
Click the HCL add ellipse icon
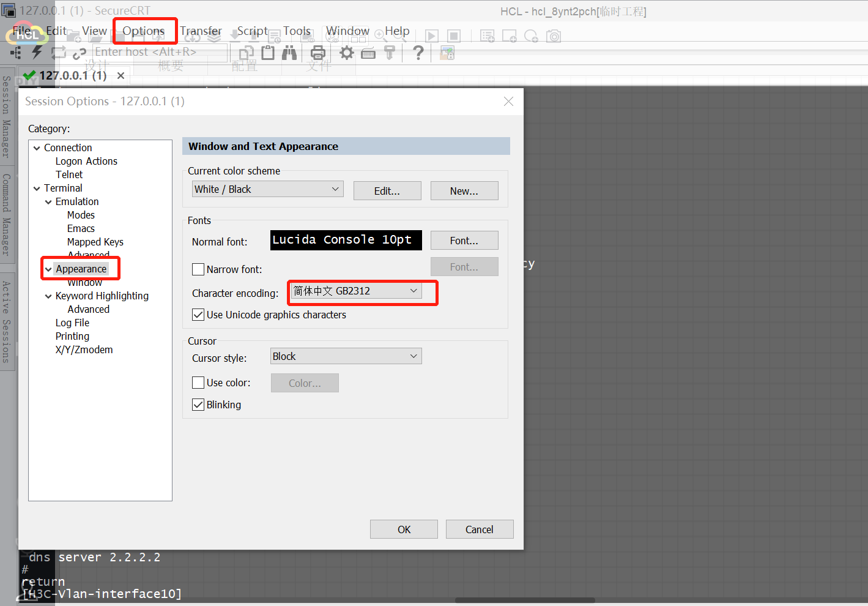coord(532,36)
